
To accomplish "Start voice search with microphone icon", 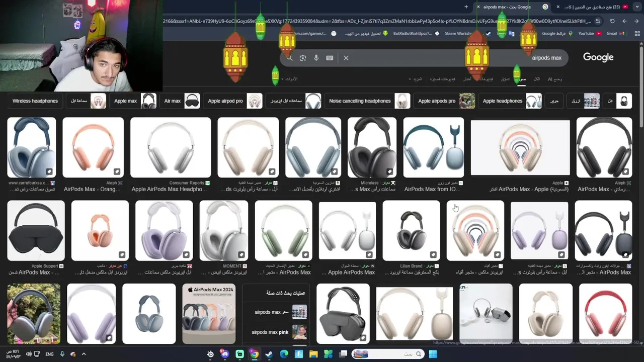I will [x=316, y=58].
